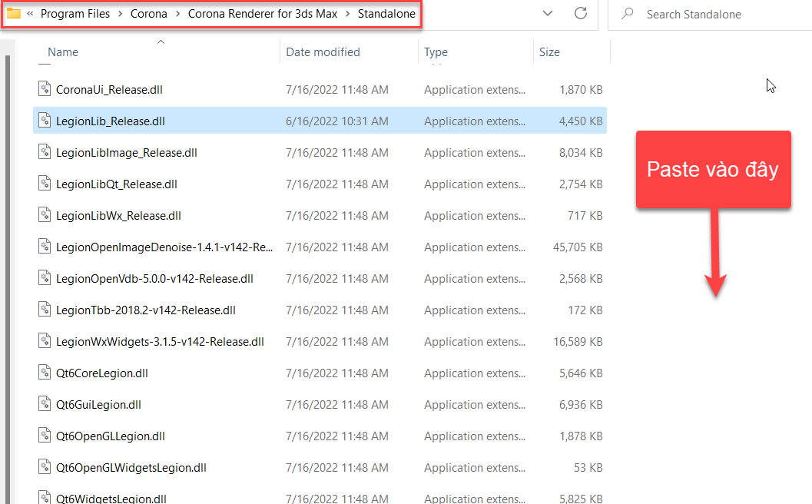Open the address bar dropdown arrow
The width and height of the screenshot is (812, 504).
[x=547, y=13]
